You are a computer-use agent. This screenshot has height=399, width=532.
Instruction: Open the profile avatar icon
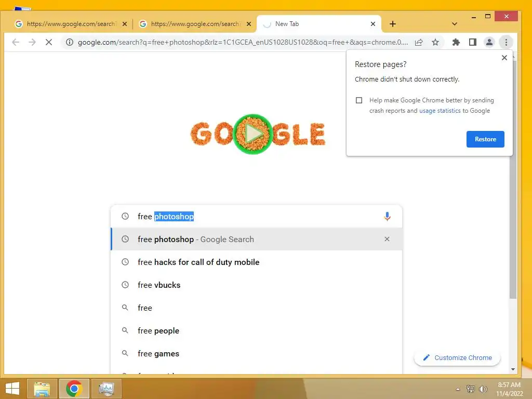489,42
